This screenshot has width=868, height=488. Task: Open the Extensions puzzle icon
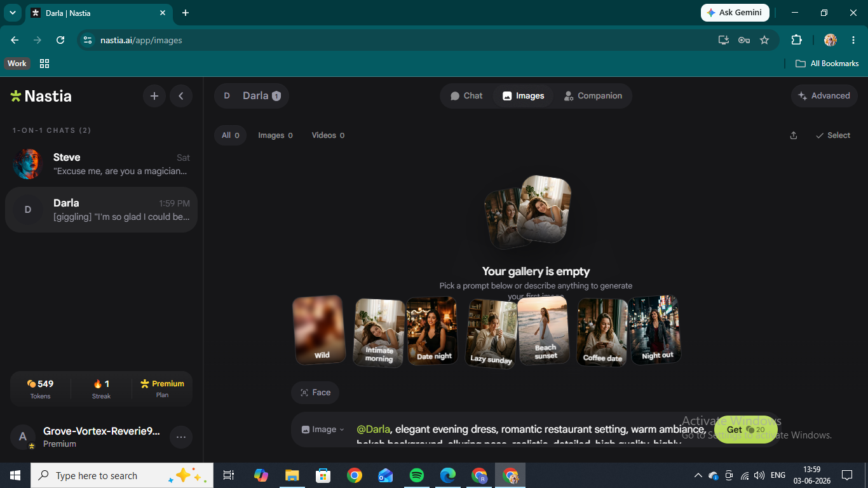pyautogui.click(x=796, y=40)
